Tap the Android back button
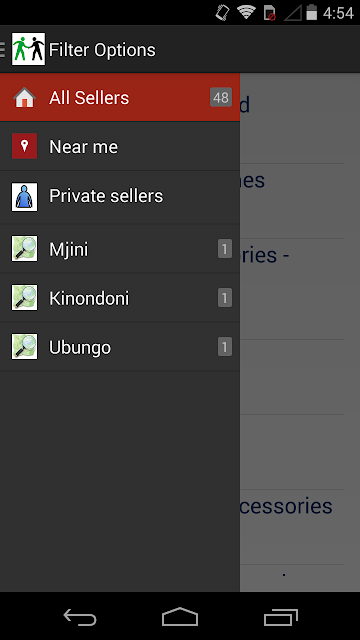 click(x=80, y=617)
